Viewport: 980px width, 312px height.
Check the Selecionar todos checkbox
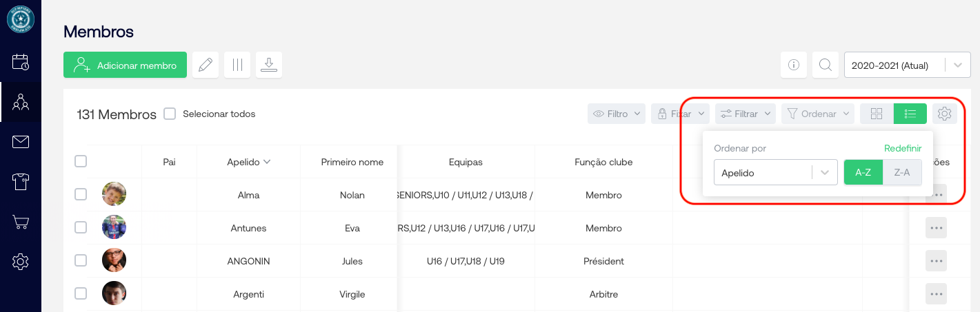coord(170,114)
